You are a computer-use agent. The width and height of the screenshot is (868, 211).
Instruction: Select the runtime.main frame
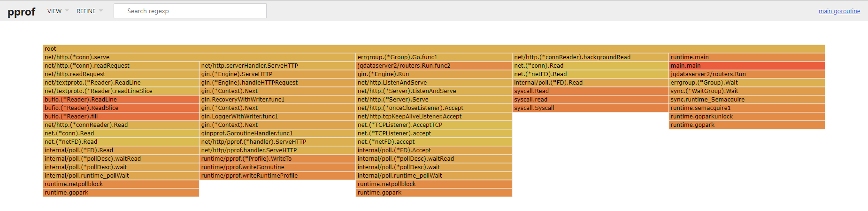747,57
